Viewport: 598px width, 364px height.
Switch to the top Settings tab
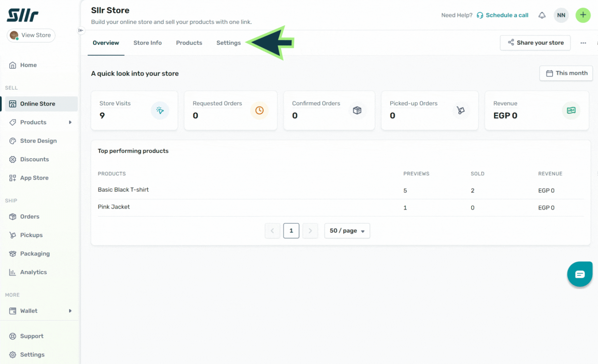click(229, 43)
